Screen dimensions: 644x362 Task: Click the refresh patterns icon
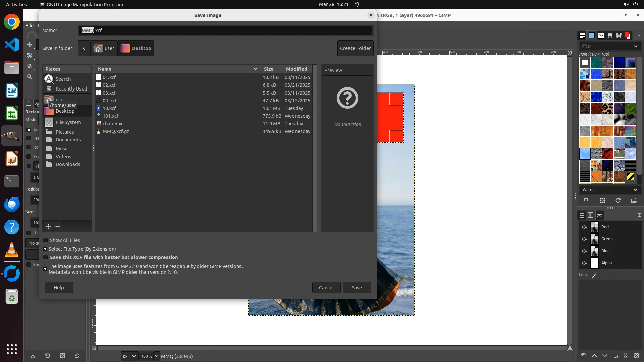(618, 200)
